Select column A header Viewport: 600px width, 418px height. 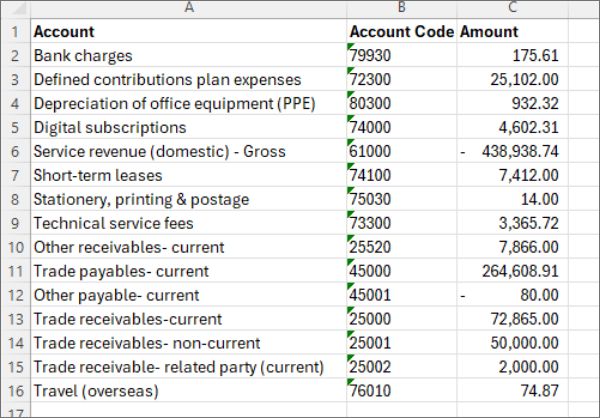(x=188, y=9)
